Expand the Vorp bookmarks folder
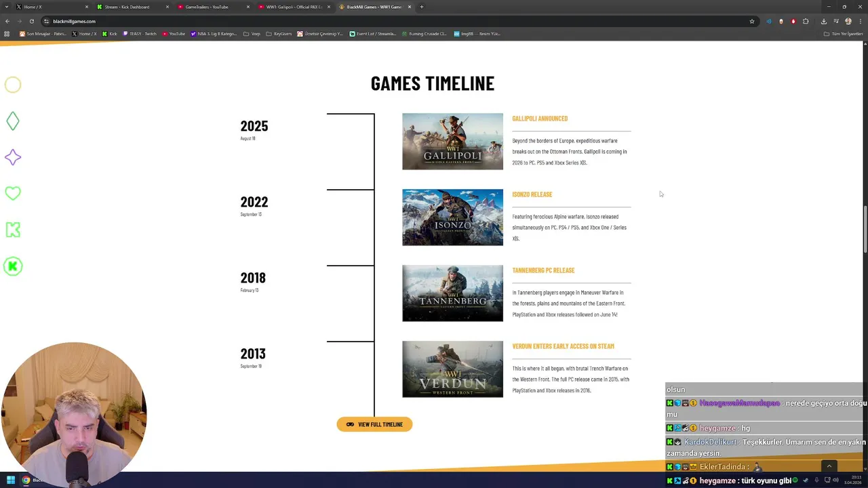Viewport: 868px width, 488px height. [252, 34]
